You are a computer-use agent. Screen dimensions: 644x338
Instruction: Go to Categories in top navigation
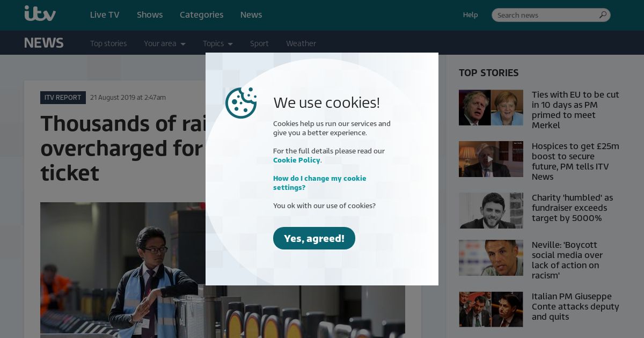201,14
